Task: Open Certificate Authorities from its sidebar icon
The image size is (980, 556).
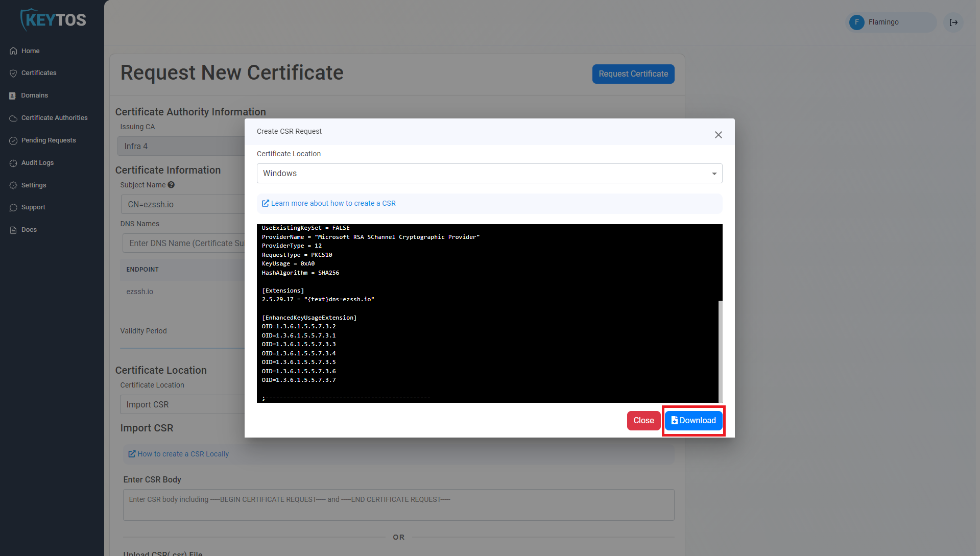Action: (x=13, y=118)
